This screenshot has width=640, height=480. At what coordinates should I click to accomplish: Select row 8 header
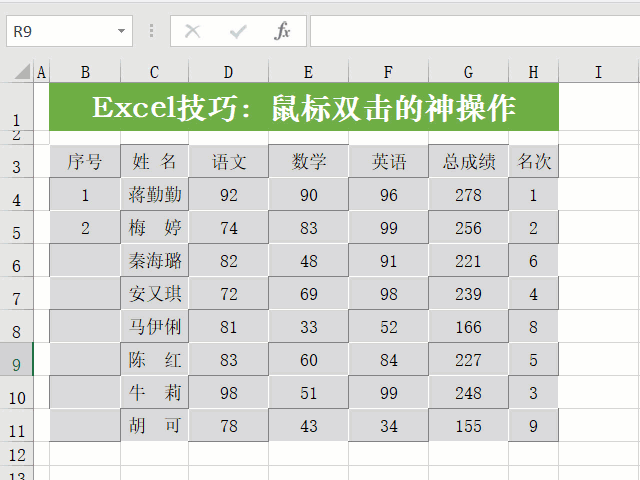click(16, 326)
